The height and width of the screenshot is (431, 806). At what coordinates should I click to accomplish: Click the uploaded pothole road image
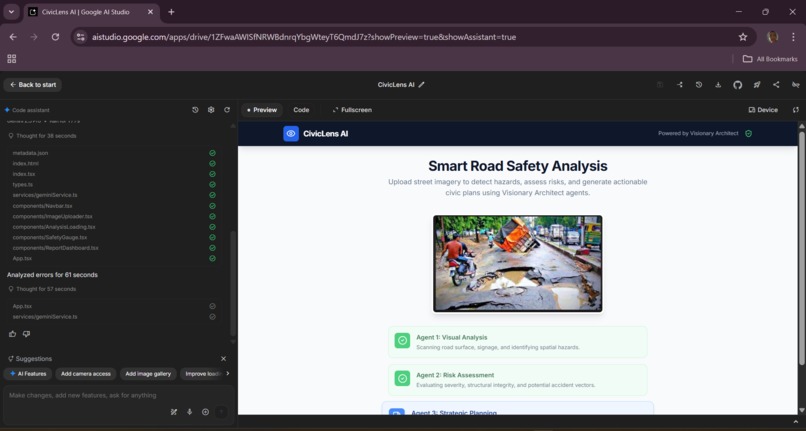[x=518, y=263]
